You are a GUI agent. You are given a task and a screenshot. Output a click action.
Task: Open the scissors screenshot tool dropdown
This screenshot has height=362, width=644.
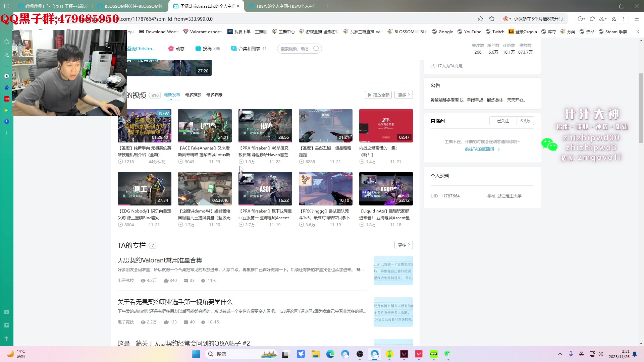coord(603,19)
